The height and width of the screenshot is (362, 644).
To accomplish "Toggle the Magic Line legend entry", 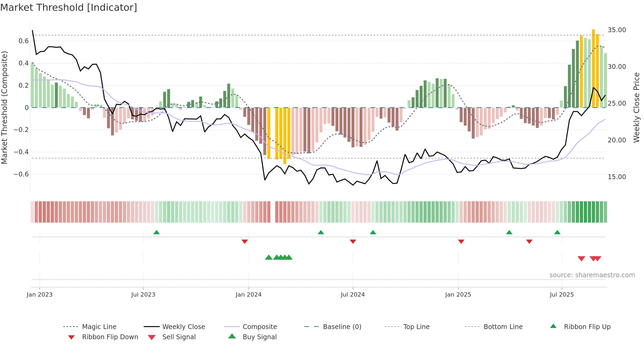I will pos(90,327).
